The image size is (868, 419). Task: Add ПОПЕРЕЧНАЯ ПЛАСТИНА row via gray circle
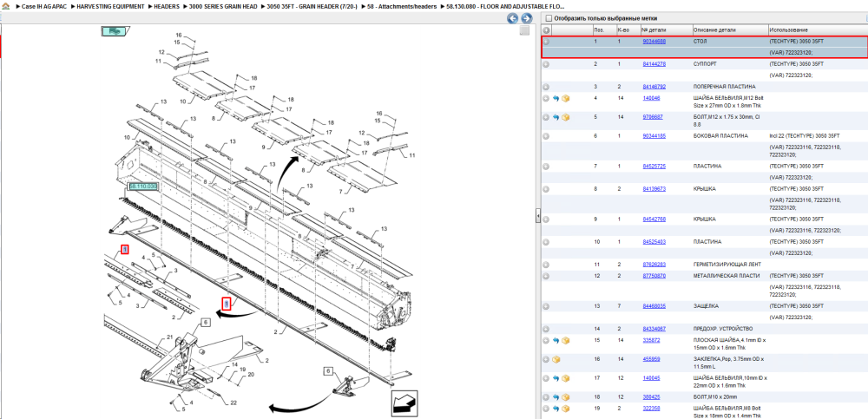tap(546, 87)
